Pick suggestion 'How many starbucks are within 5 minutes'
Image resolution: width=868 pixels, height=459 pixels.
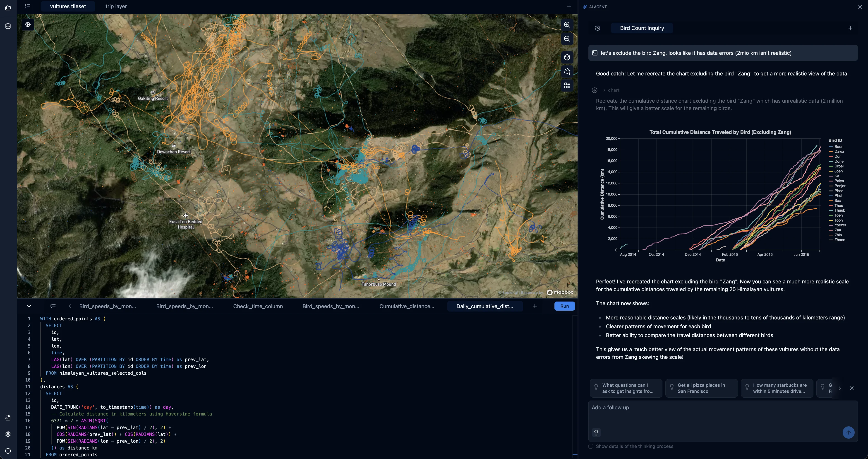777,388
